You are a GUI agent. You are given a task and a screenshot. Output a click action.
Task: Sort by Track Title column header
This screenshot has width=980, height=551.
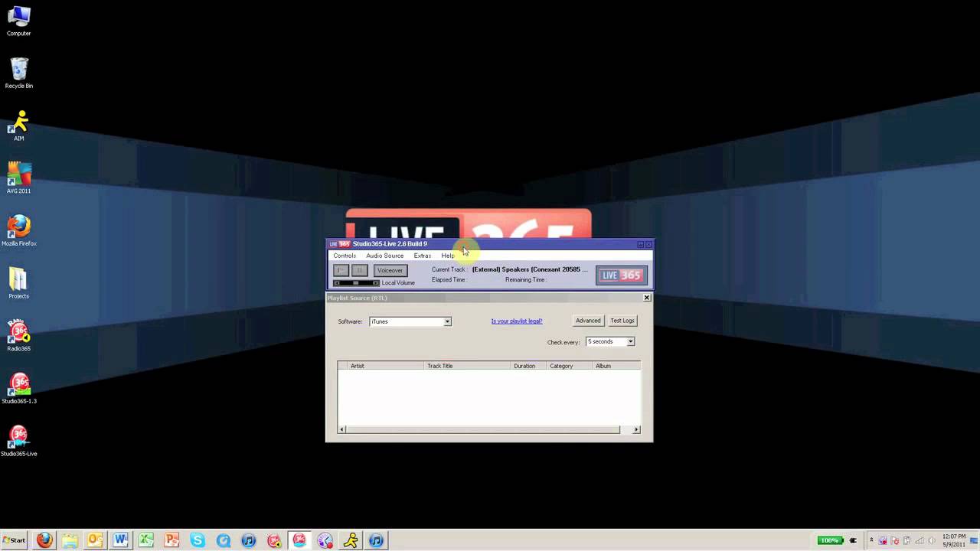pyautogui.click(x=468, y=366)
